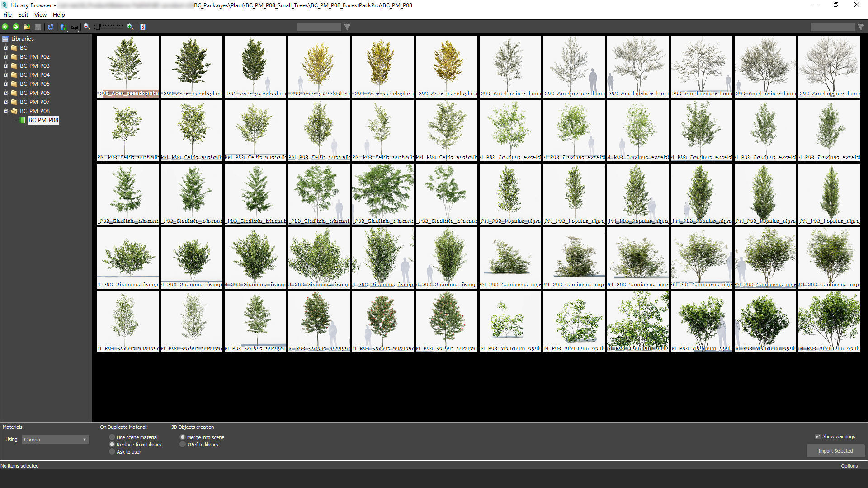The image size is (868, 488).
Task: Select the last Amelanchier_lama bare tree thumbnail
Action: (x=829, y=67)
